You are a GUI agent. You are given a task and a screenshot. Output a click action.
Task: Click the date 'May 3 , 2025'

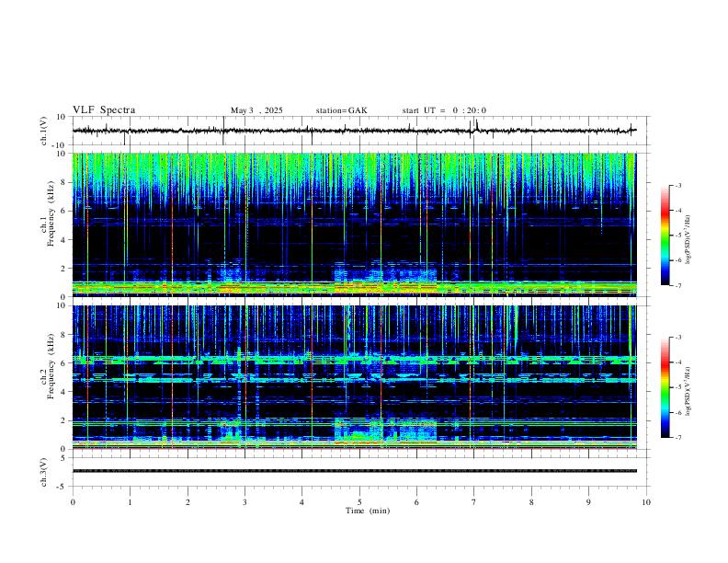256,110
